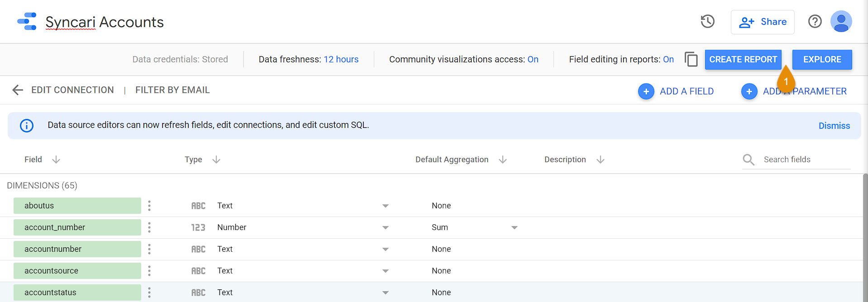Click the Create Report button

point(743,59)
